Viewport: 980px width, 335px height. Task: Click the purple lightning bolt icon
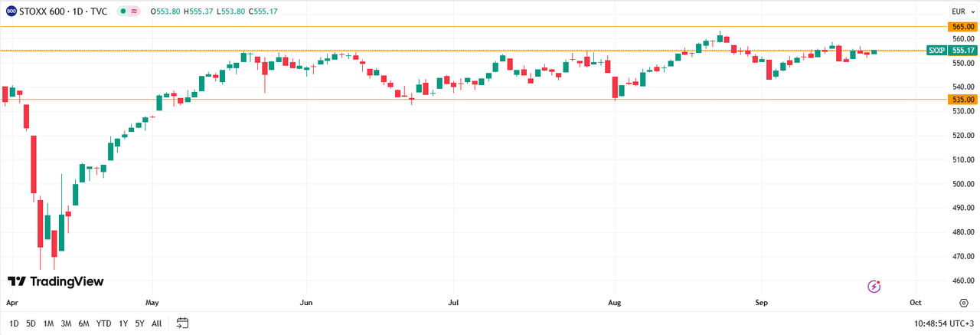pyautogui.click(x=874, y=287)
